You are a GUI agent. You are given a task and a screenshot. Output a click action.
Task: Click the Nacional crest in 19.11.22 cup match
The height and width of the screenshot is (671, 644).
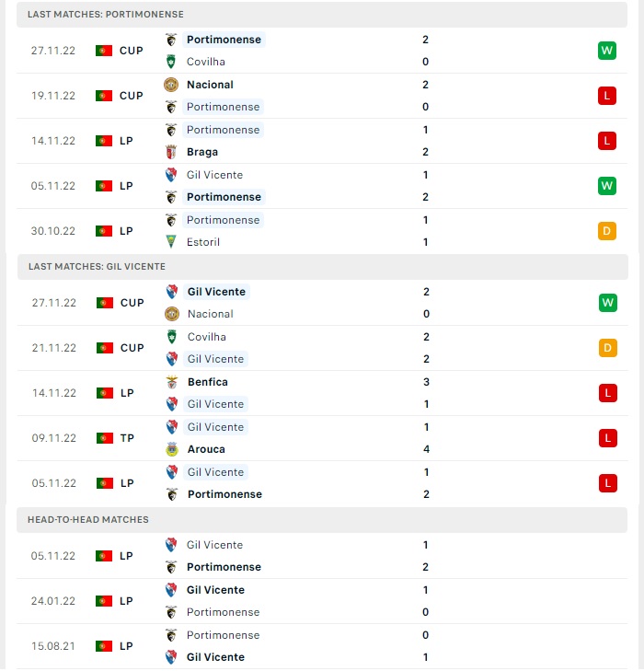coord(171,85)
